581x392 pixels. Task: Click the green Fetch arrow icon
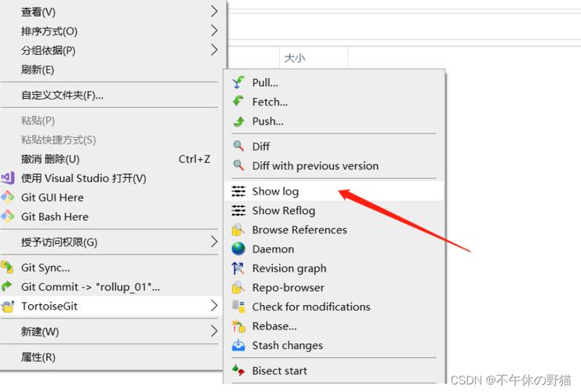click(238, 101)
